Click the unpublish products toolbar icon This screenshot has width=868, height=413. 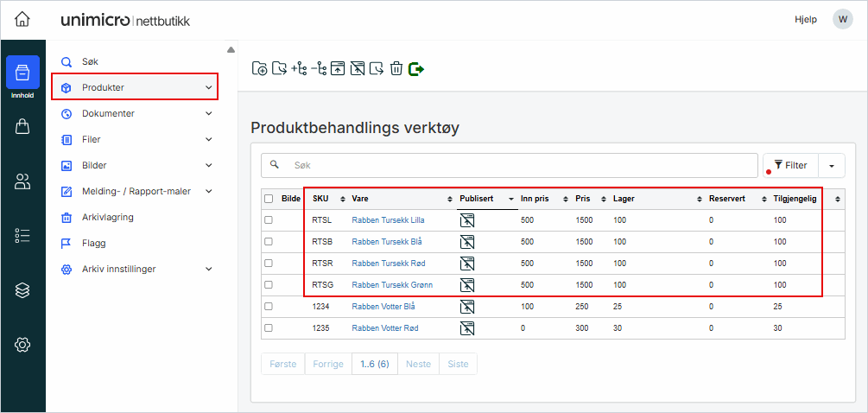point(358,69)
